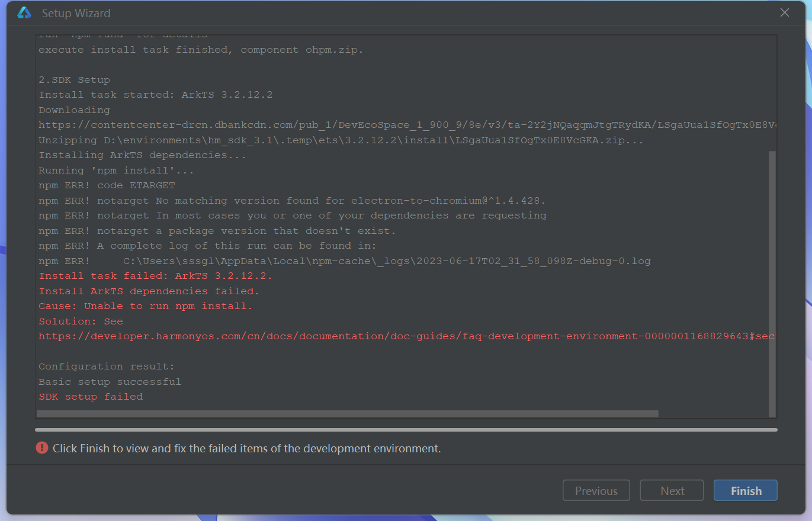Click the 'Click Finish to view and fix' message
The image size is (812, 521).
247,448
